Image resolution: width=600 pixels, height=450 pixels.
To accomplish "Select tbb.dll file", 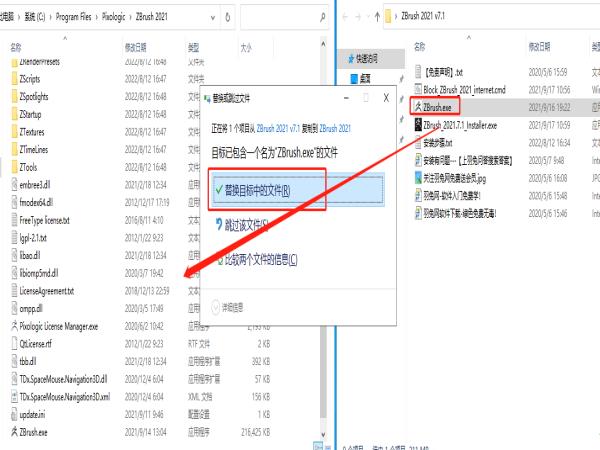I will [28, 362].
